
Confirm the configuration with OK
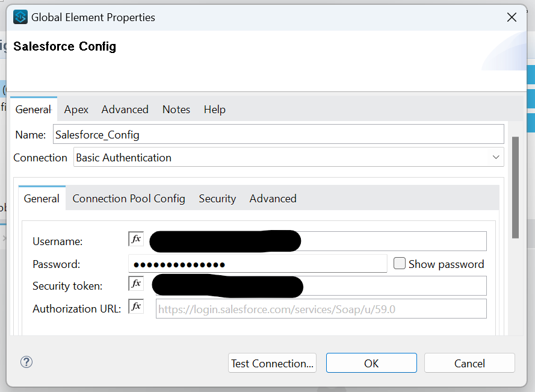(x=371, y=362)
